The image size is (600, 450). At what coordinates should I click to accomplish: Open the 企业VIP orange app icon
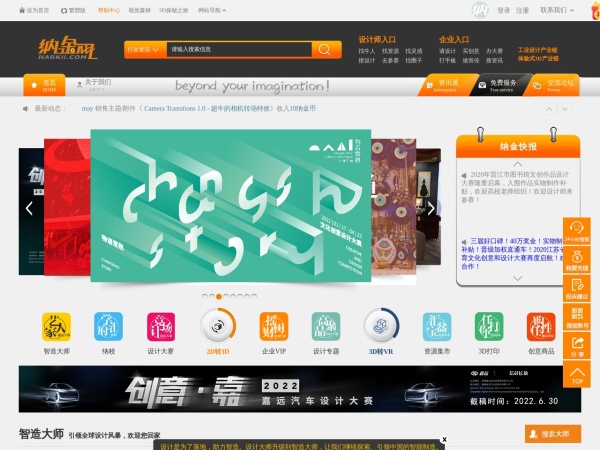274,326
